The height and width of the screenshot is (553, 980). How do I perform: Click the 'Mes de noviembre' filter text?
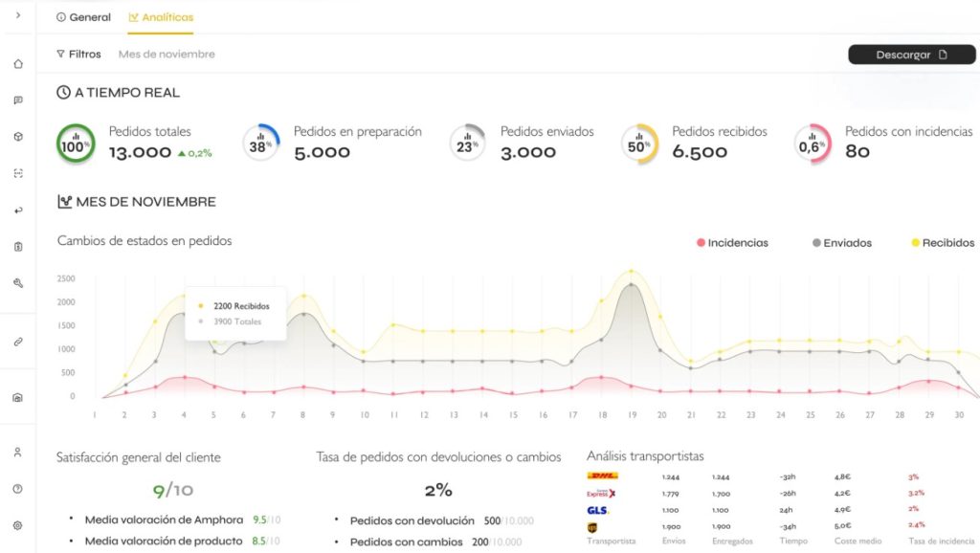167,55
